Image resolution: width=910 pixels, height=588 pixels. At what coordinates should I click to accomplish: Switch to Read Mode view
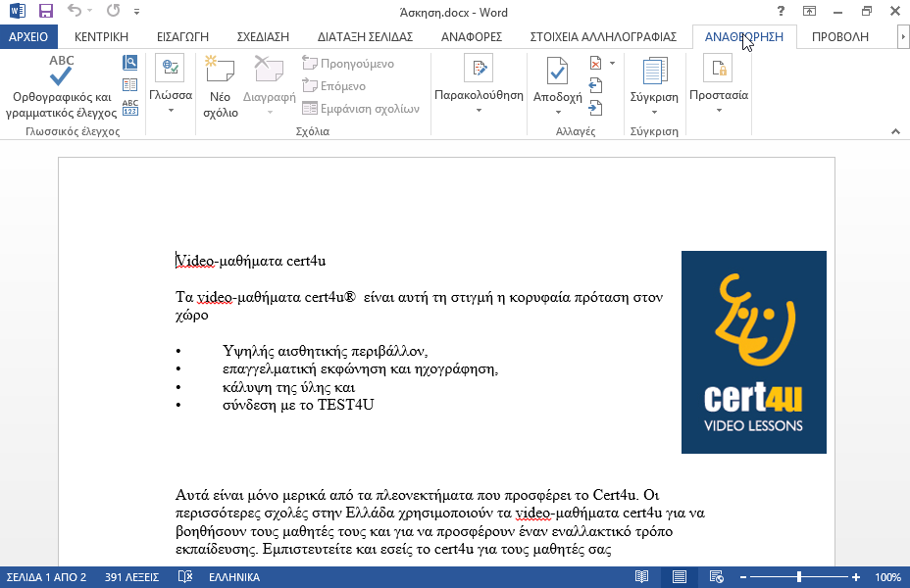(641, 577)
